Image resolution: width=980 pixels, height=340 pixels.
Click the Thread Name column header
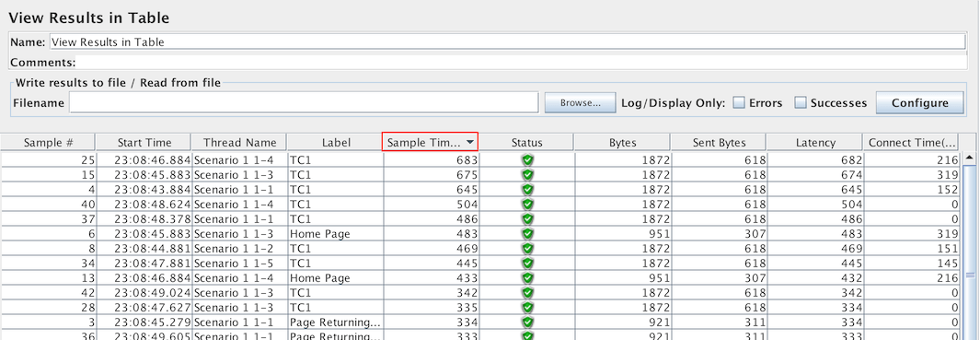click(x=239, y=142)
